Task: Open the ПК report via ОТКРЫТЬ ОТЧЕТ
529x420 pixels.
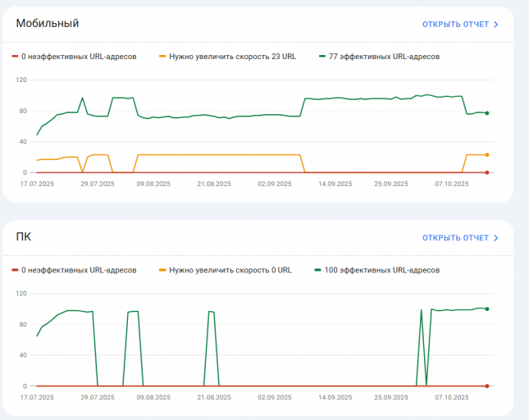Action: point(455,238)
